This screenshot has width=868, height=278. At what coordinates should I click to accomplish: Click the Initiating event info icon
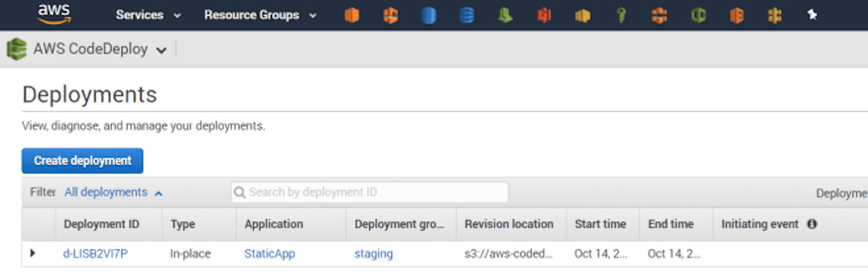812,224
